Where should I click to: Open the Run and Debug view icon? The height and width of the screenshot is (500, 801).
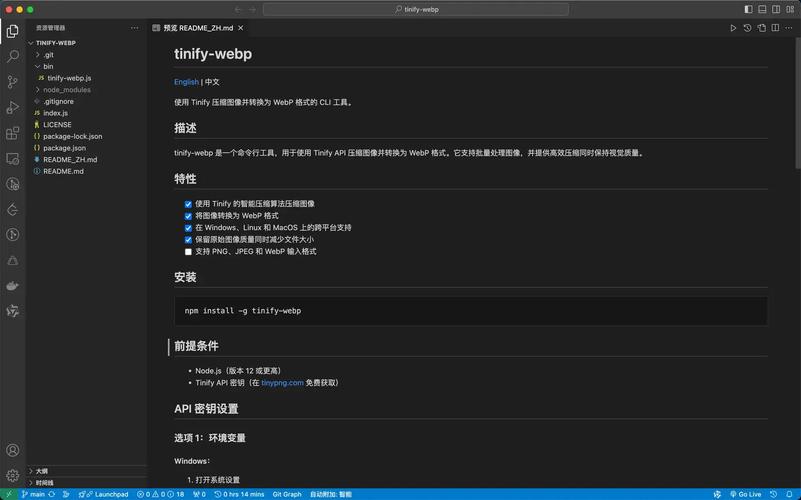click(13, 107)
